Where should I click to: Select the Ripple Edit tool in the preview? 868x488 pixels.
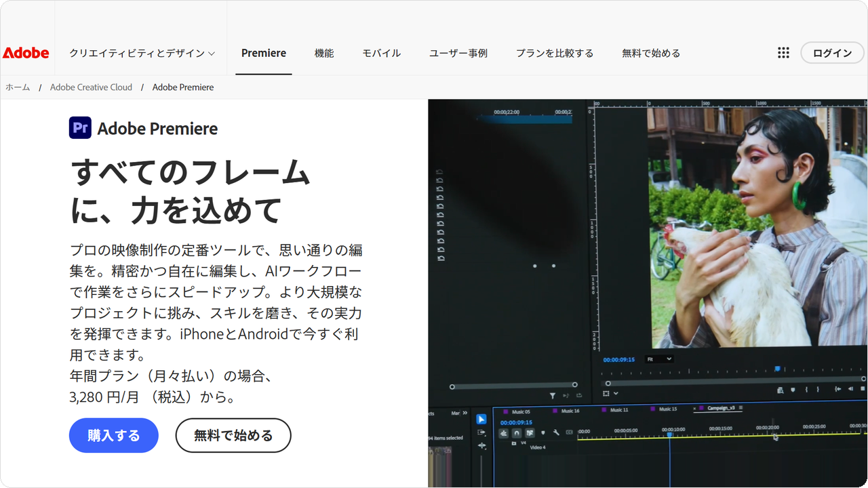coord(481,445)
